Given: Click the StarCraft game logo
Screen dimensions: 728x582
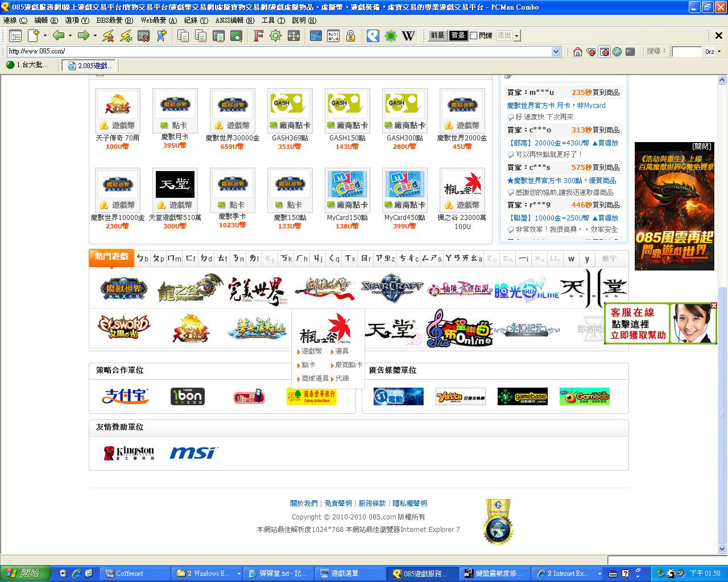Looking at the screenshot, I should point(392,288).
